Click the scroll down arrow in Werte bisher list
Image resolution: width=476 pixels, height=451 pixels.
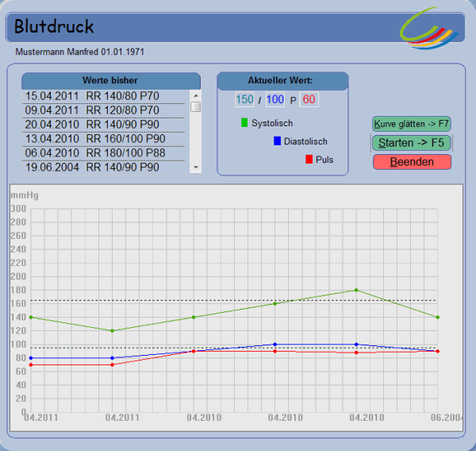pyautogui.click(x=196, y=168)
